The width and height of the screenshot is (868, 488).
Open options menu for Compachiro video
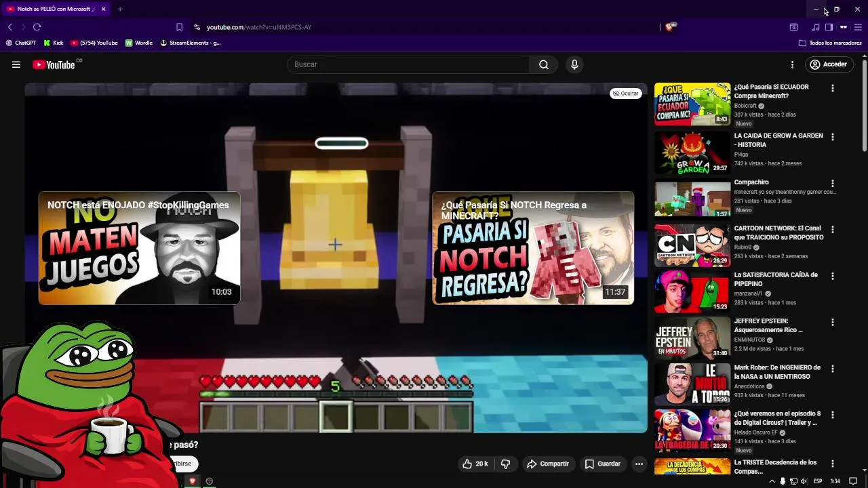tap(833, 183)
